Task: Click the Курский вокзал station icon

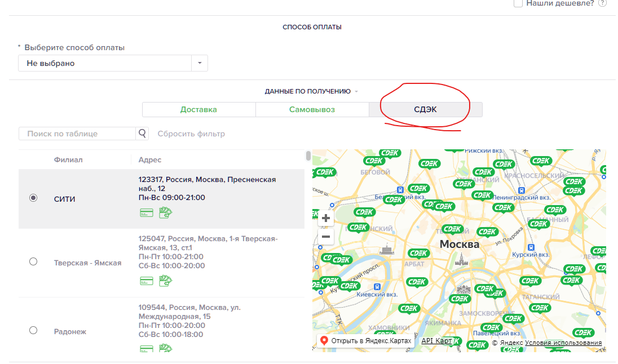Action: coord(531,247)
